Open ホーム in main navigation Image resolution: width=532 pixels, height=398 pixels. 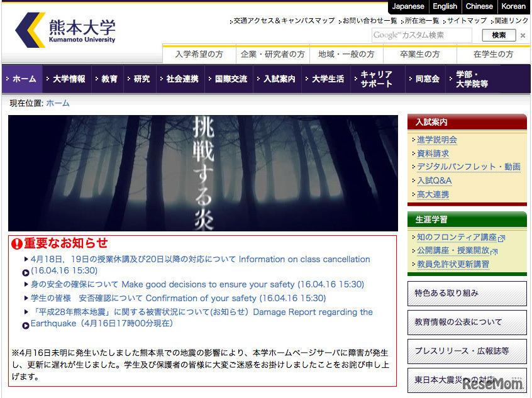[23, 79]
